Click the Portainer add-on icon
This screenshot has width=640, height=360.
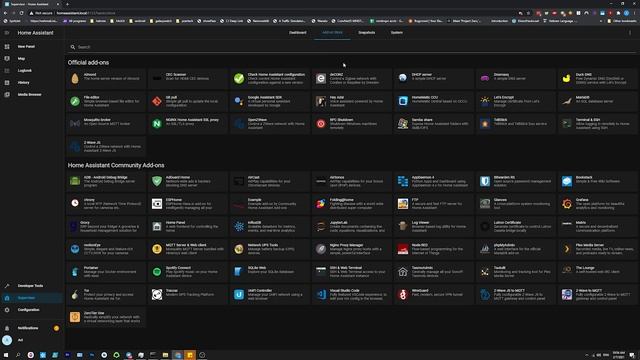[x=75, y=271]
